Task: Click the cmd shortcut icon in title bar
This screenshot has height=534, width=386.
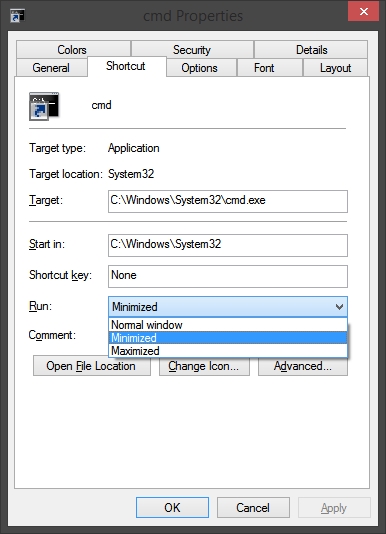Action: pyautogui.click(x=17, y=16)
